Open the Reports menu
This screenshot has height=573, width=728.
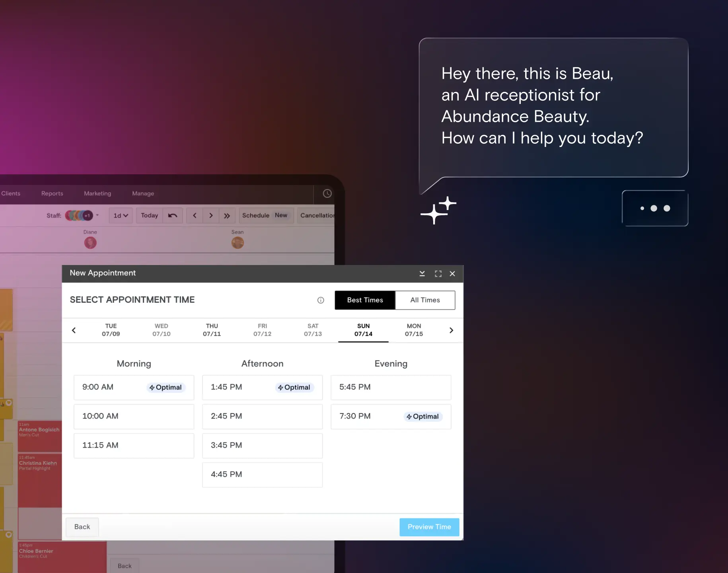point(52,193)
